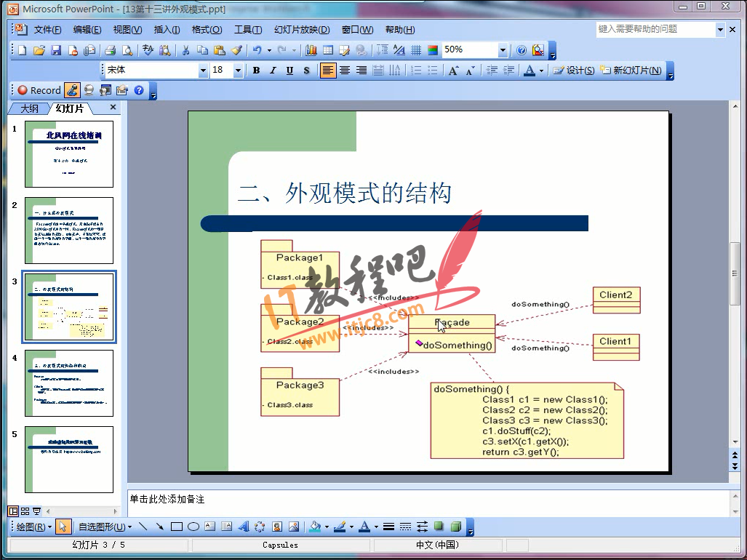
Task: Expand the line color dropdown arrow
Action: [351, 527]
